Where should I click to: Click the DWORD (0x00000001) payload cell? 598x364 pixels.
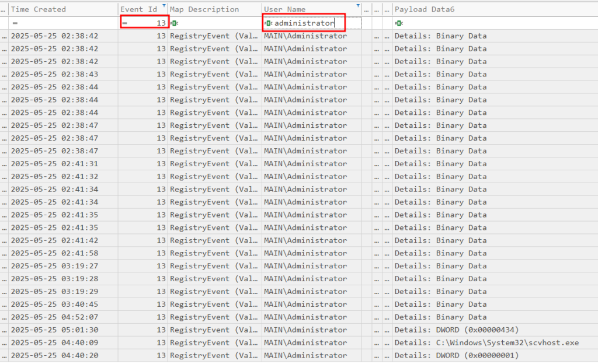coord(456,356)
